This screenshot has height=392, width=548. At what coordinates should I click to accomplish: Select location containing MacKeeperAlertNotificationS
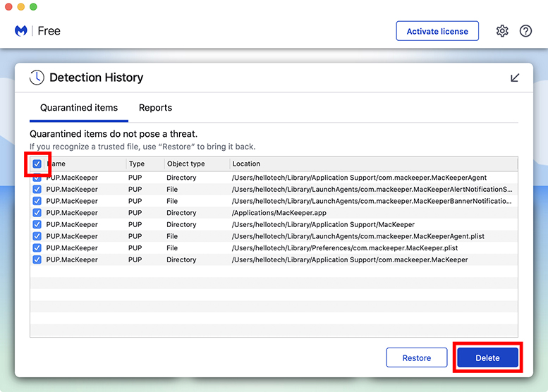point(372,190)
